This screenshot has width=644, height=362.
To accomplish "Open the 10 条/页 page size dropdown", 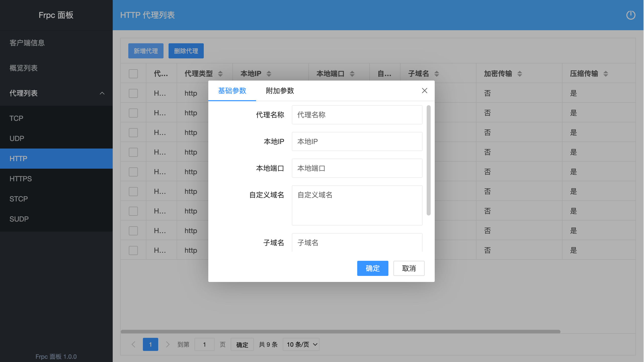I will pyautogui.click(x=301, y=344).
